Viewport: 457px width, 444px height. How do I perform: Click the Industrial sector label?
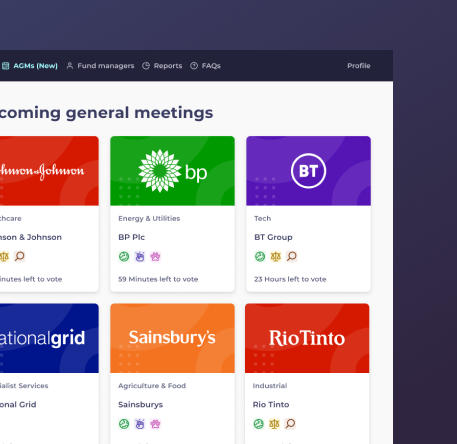pyautogui.click(x=270, y=386)
